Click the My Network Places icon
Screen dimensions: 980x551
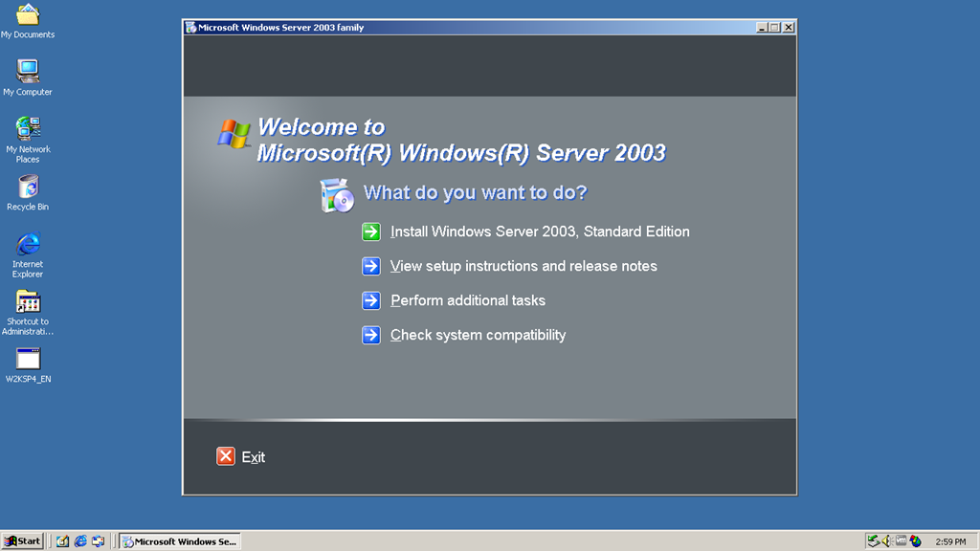pyautogui.click(x=28, y=129)
